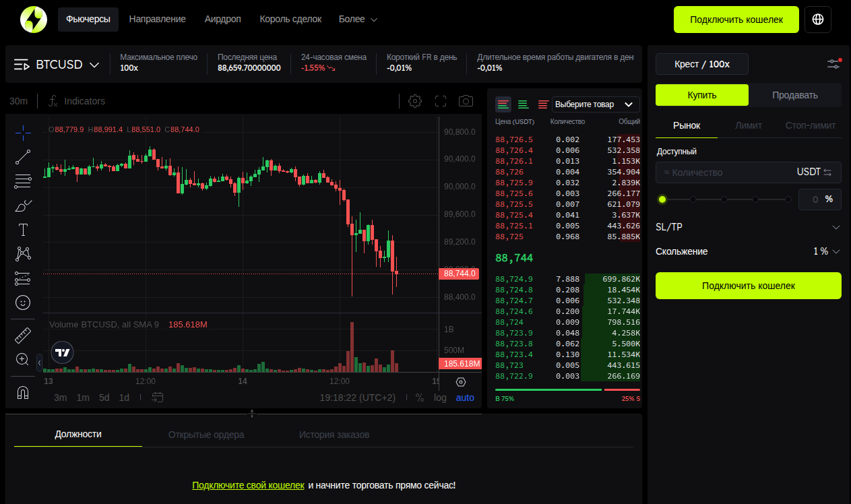851x504 pixels.
Task: Toggle auto scaling on chart
Action: (x=465, y=398)
